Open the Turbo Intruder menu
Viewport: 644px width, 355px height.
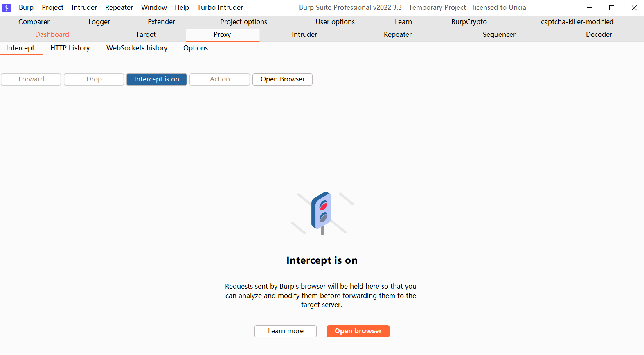pos(220,7)
